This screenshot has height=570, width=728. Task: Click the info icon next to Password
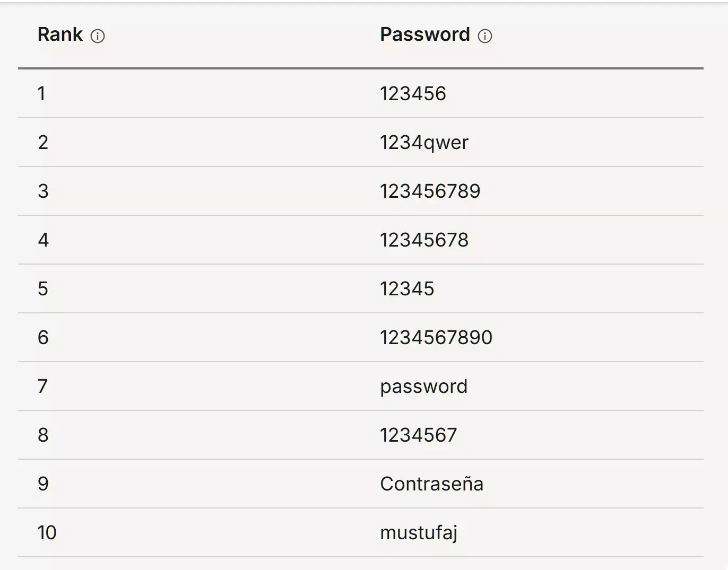point(485,36)
